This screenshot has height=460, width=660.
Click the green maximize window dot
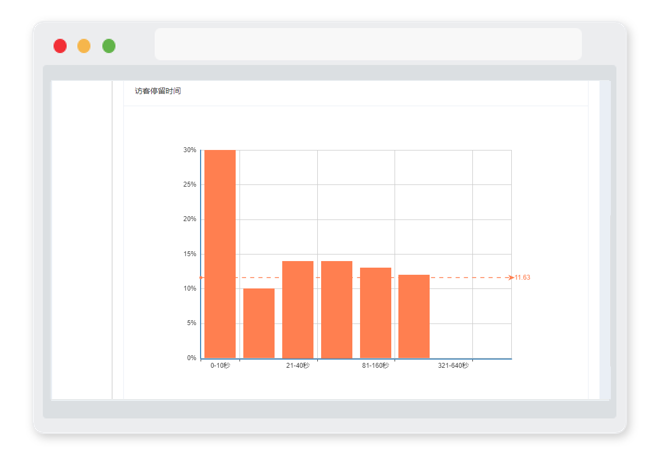(109, 46)
